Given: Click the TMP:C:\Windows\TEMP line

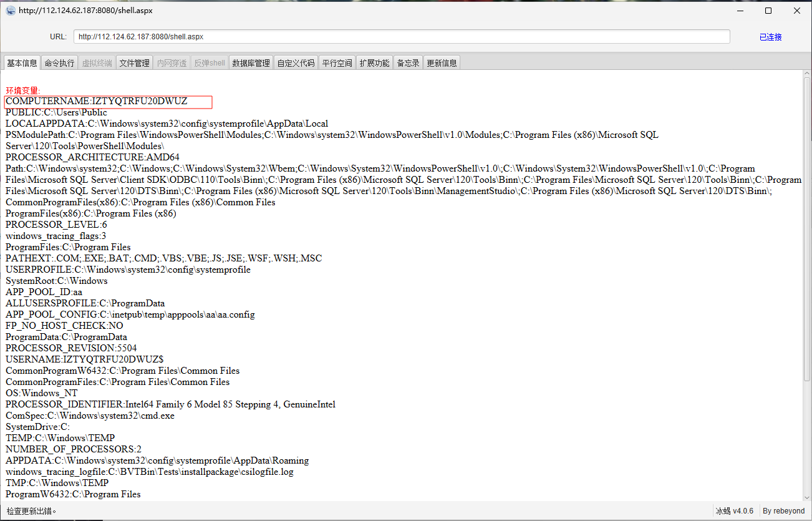Looking at the screenshot, I should [57, 483].
